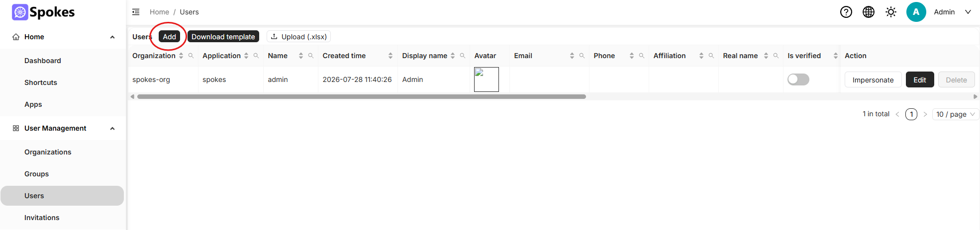
Task: Click the Spokes logo
Action: [43, 12]
